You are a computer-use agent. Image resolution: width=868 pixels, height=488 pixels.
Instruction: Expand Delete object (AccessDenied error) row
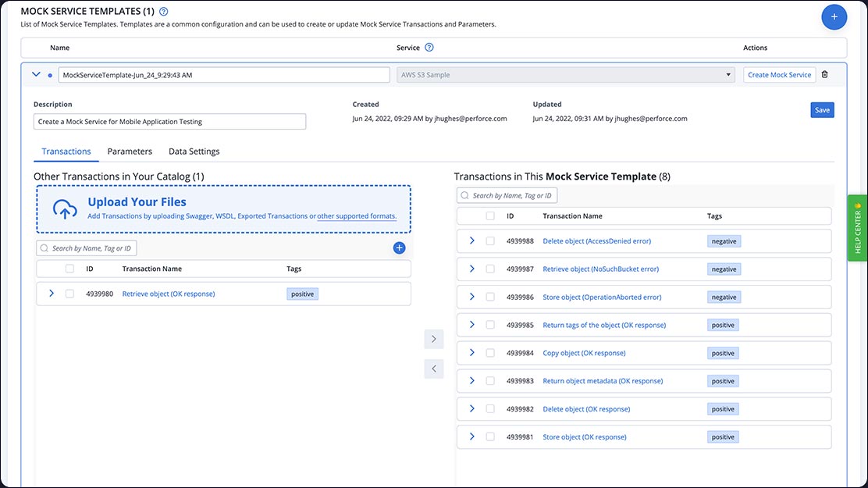click(471, 241)
